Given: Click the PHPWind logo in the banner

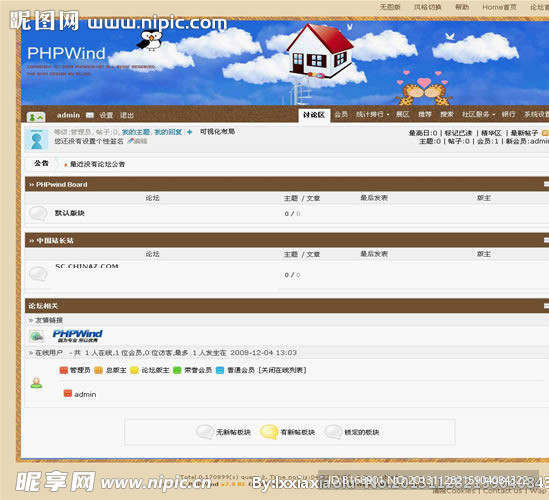Looking at the screenshot, I should pos(66,53).
